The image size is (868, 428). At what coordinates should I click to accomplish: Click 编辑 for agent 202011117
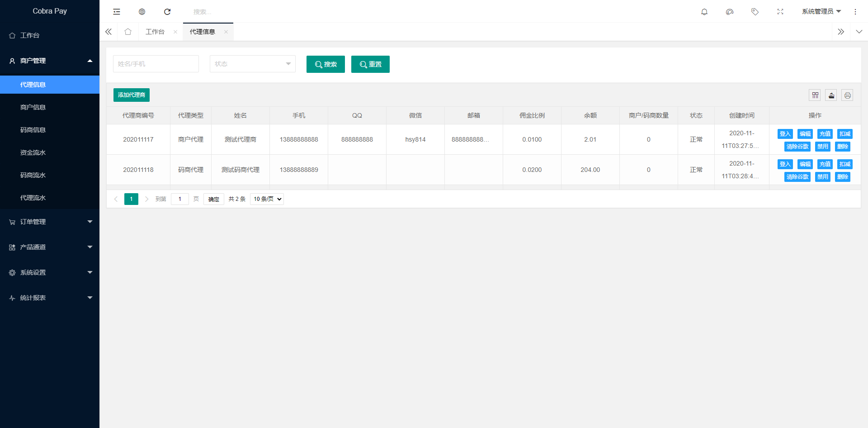[x=805, y=134]
